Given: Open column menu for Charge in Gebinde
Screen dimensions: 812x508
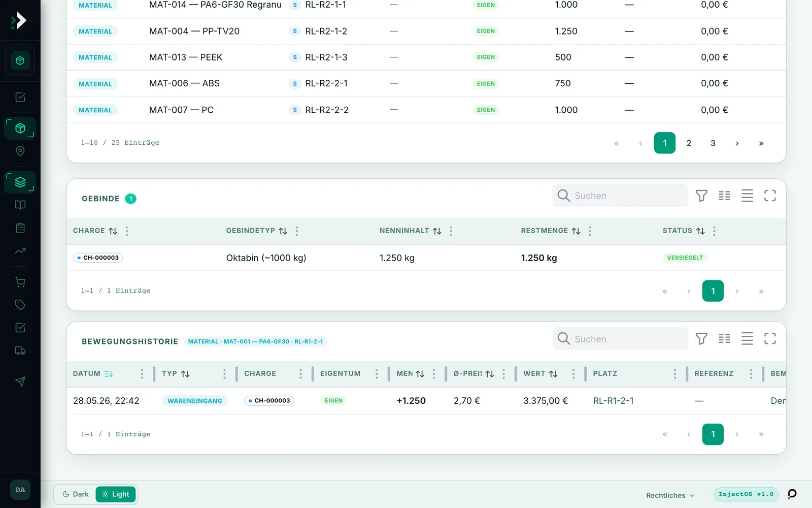Looking at the screenshot, I should pos(127,231).
